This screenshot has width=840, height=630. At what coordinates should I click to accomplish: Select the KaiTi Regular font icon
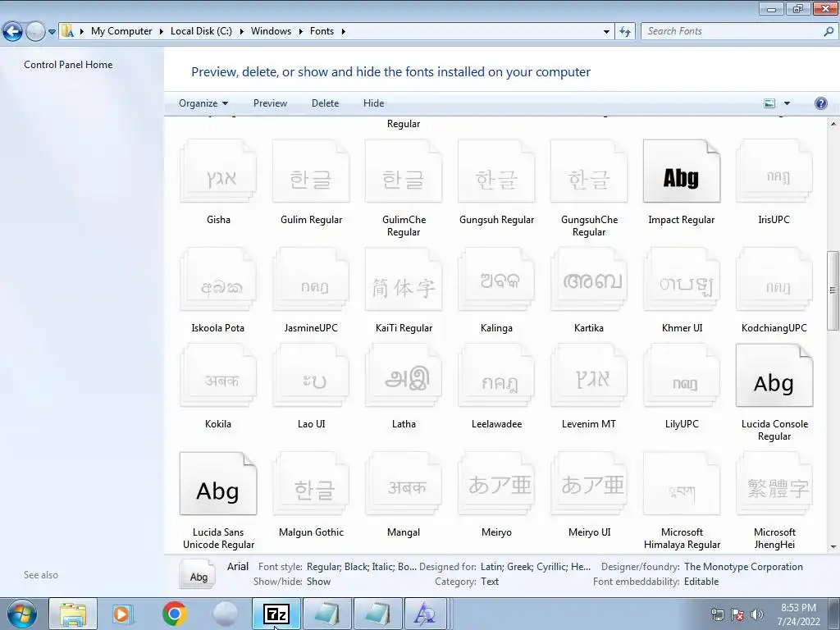tap(404, 279)
